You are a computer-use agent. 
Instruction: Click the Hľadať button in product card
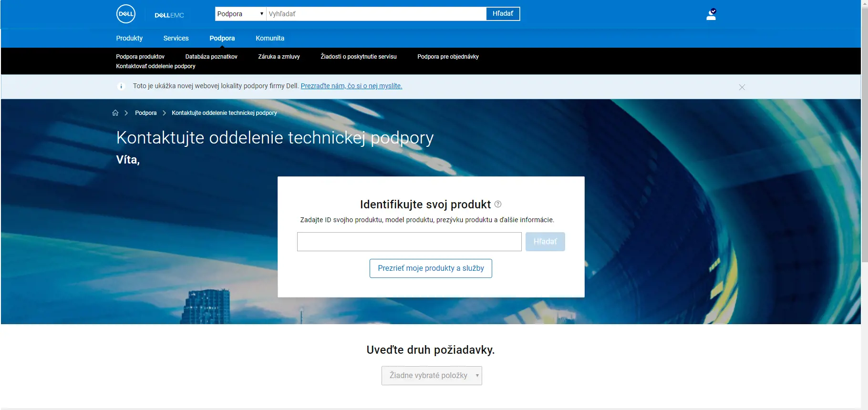point(545,242)
